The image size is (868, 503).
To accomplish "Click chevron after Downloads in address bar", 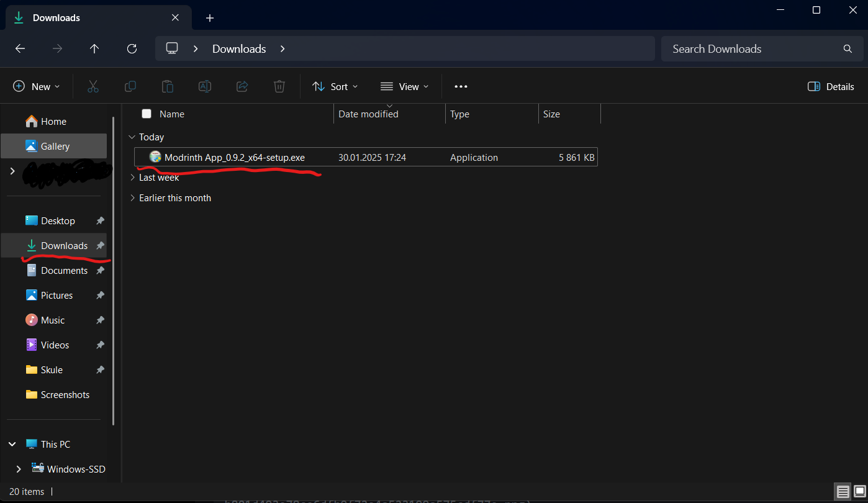I will click(283, 48).
